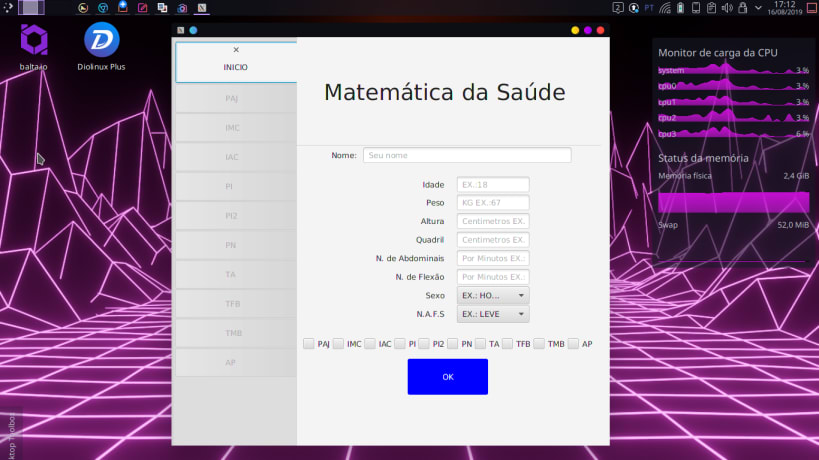Open the N.A.F.S dropdown

point(493,314)
